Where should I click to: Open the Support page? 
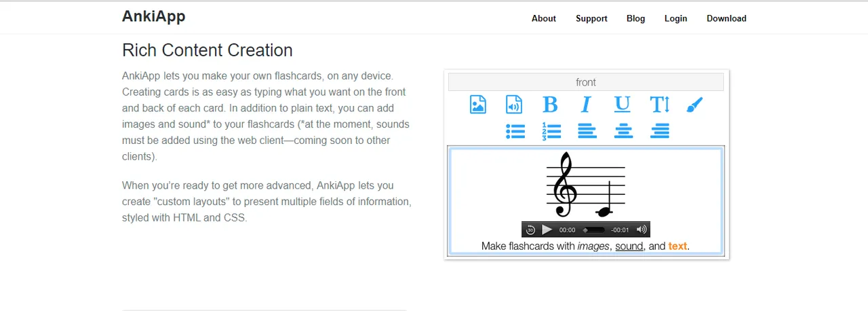591,18
